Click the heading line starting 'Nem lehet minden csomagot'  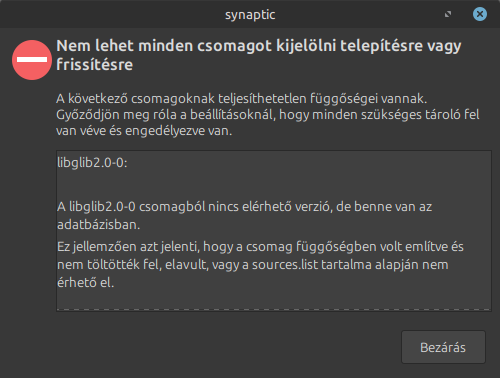tap(259, 46)
